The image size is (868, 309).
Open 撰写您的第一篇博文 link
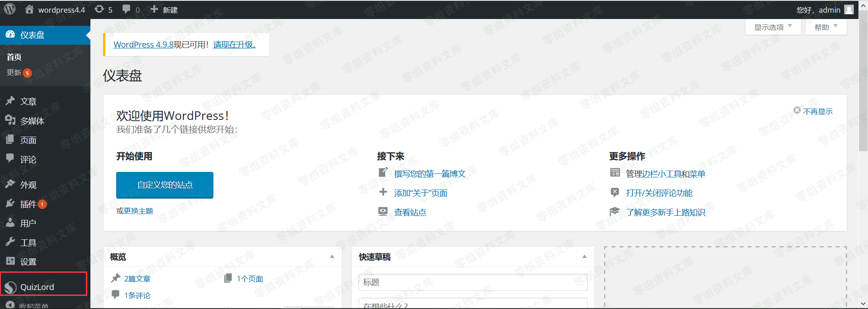[x=429, y=174]
